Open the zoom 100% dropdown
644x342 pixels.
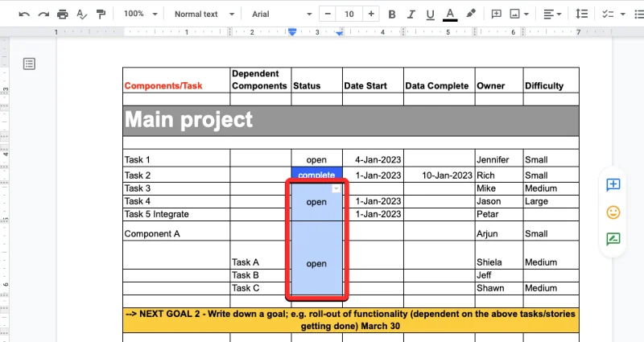click(140, 14)
